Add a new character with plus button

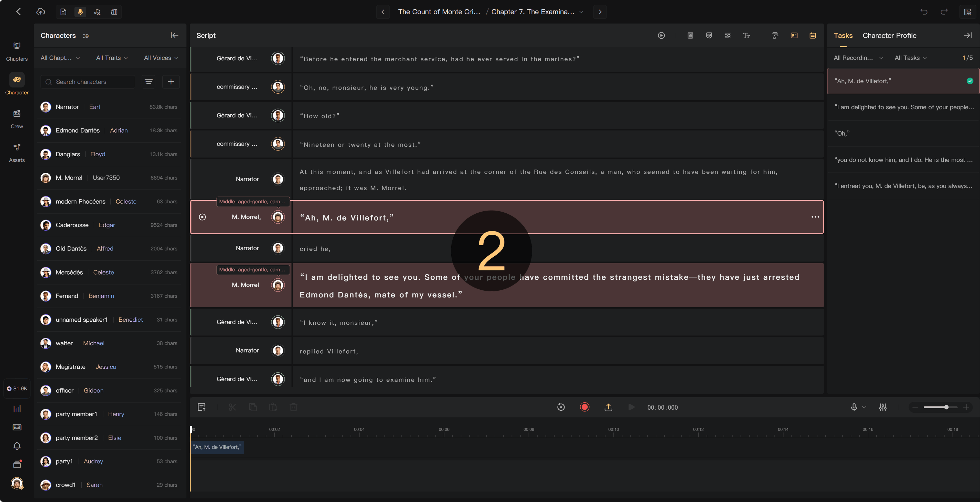[171, 82]
